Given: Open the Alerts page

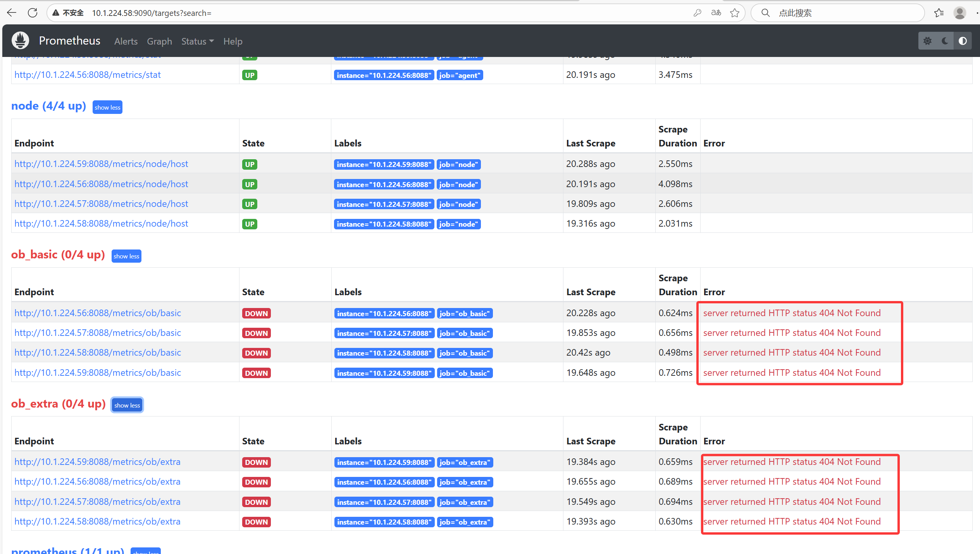Looking at the screenshot, I should pyautogui.click(x=126, y=41).
